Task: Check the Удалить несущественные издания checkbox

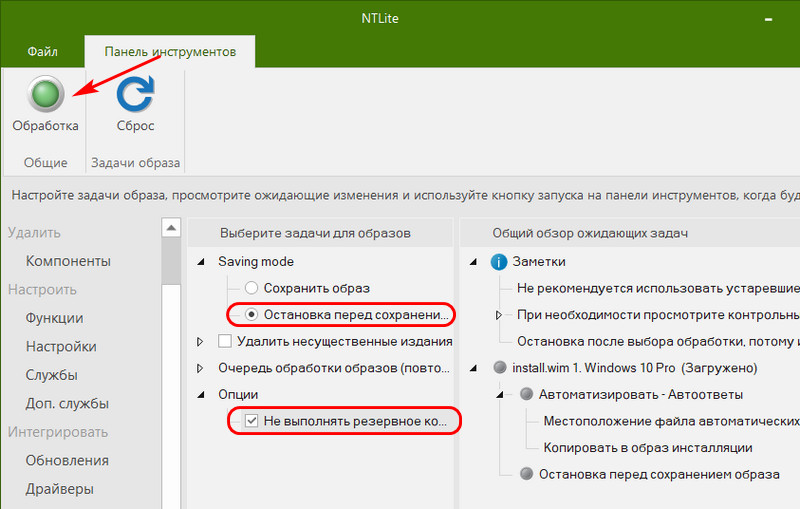Action: [x=224, y=341]
